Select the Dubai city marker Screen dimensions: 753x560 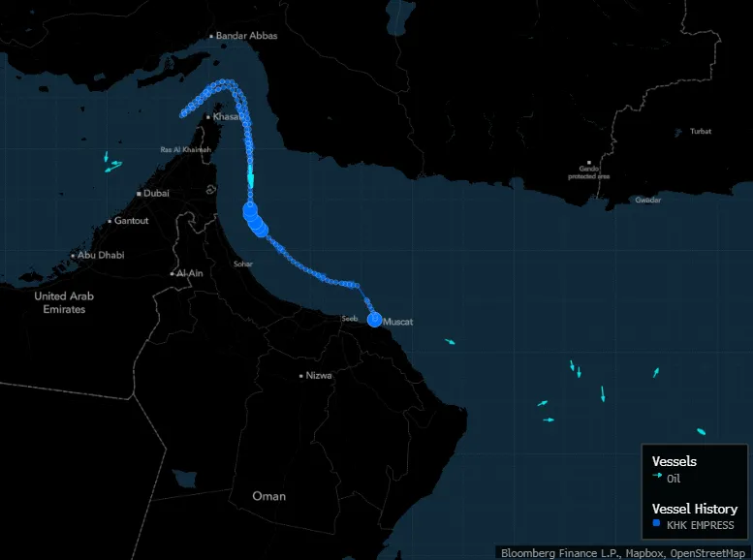pos(139,194)
